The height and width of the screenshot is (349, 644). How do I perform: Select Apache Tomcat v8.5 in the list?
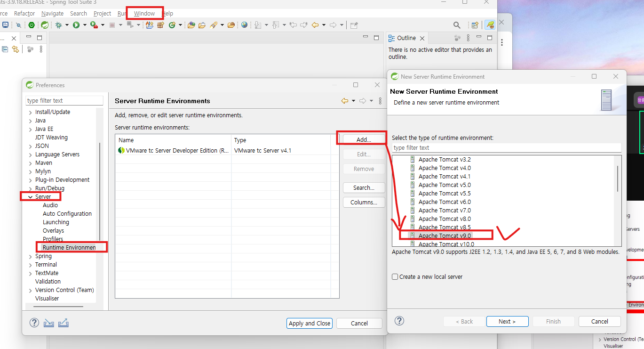point(445,227)
